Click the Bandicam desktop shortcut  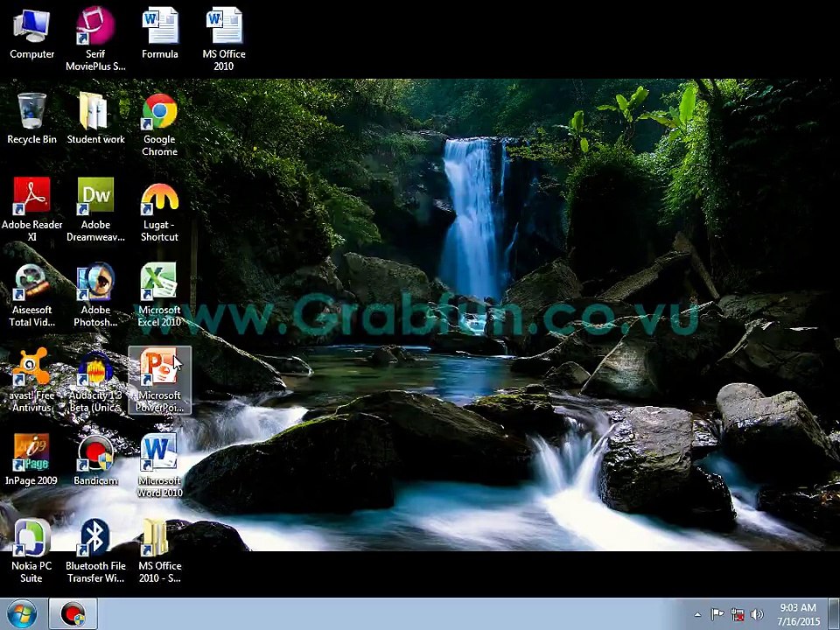tap(95, 459)
